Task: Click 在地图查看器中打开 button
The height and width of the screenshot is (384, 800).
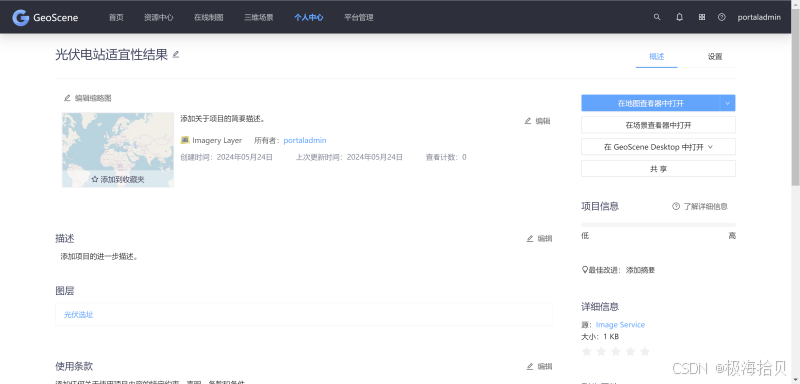Action: point(651,103)
